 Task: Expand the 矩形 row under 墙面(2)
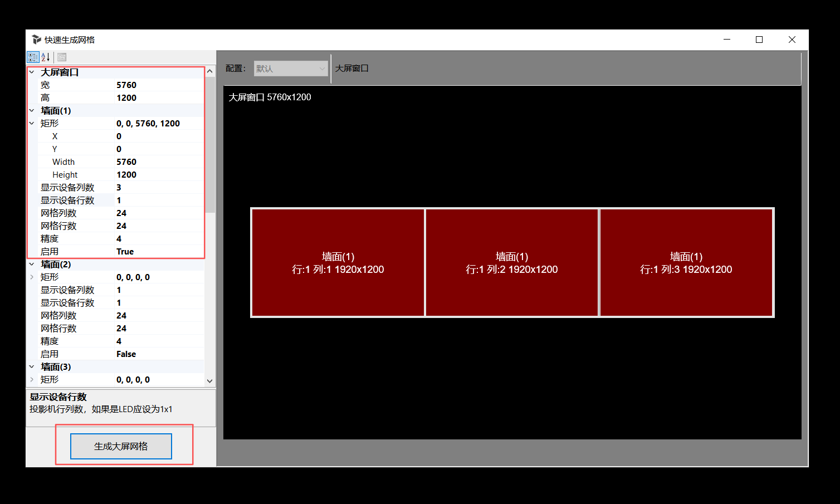pyautogui.click(x=32, y=277)
